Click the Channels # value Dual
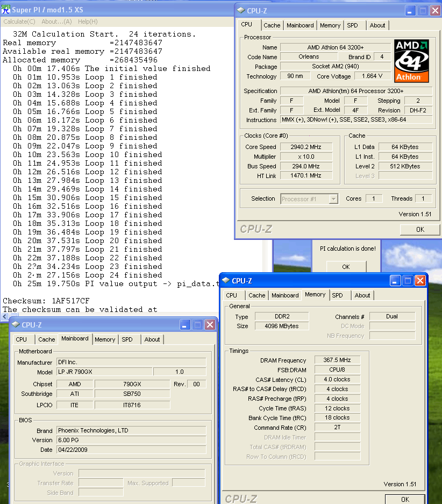This screenshot has width=442, height=504. [392, 316]
